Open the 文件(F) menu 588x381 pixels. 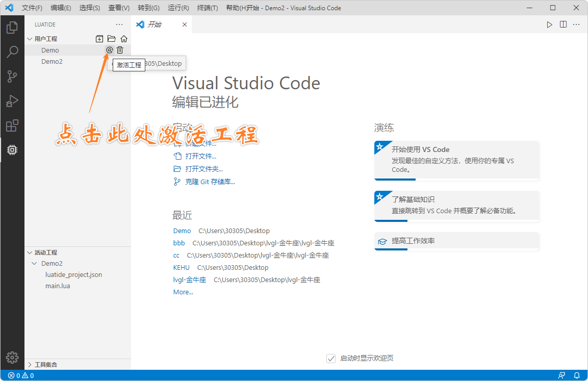point(32,8)
